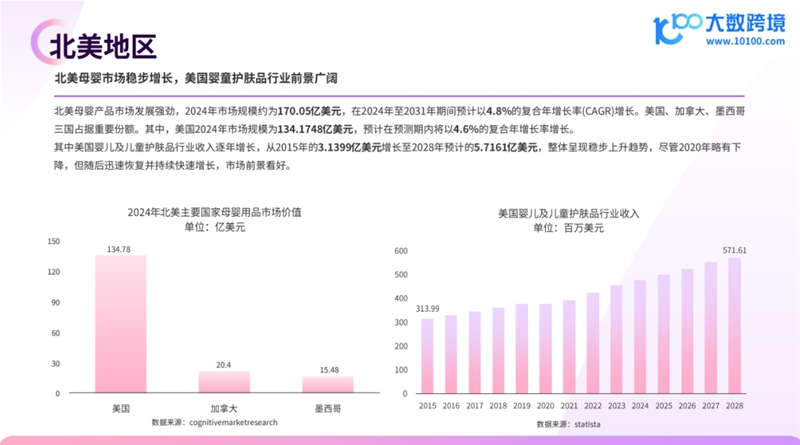Select the 2028 bar in revenue chart

click(x=734, y=328)
